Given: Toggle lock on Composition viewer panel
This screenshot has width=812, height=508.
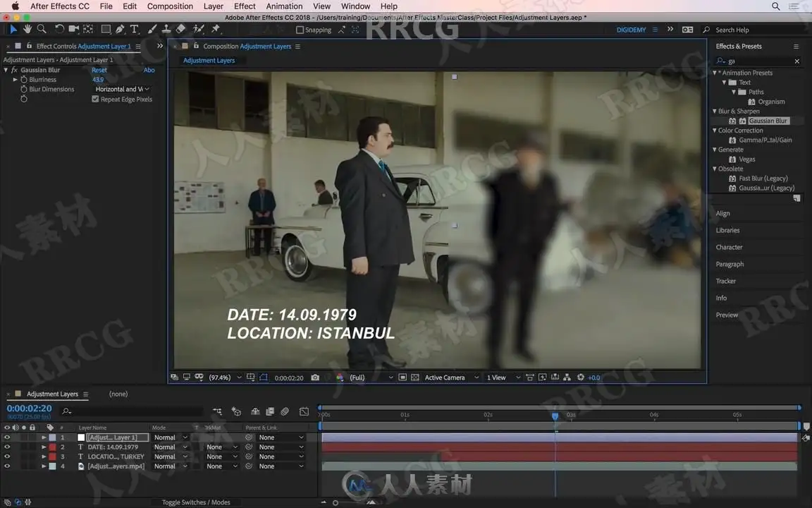Looking at the screenshot, I should (196, 46).
